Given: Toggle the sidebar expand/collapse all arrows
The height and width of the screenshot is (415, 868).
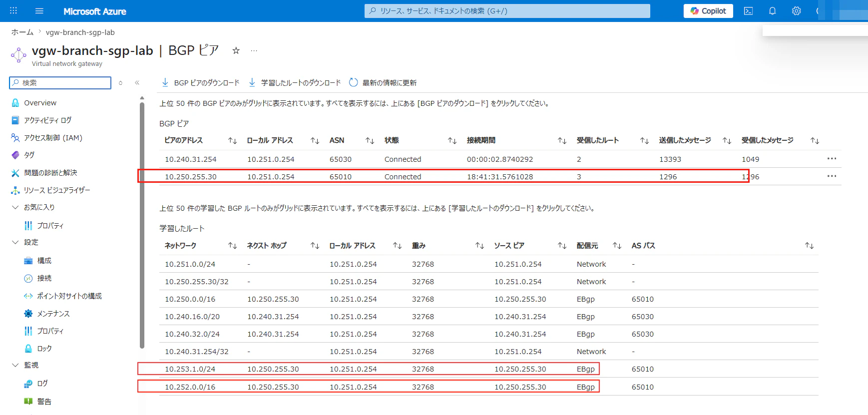Looking at the screenshot, I should [120, 82].
